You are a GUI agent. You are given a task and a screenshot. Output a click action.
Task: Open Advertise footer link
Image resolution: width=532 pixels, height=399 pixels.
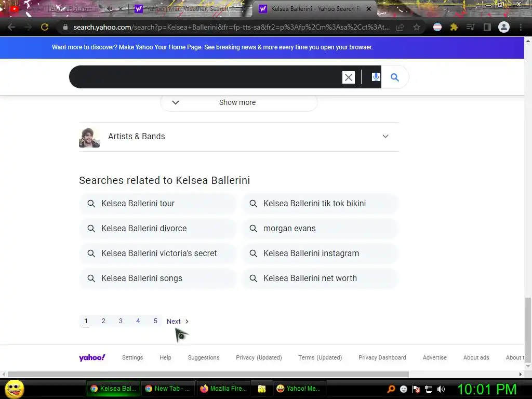[435, 357]
